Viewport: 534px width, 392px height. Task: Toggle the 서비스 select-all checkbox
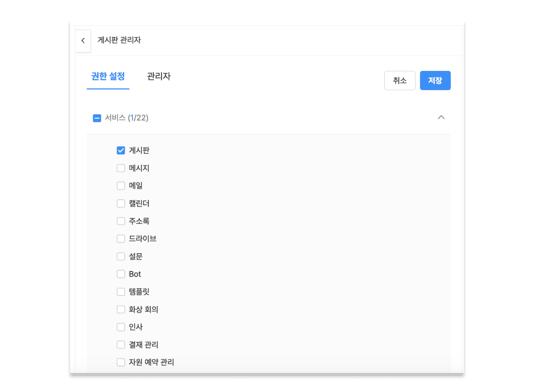click(x=97, y=118)
